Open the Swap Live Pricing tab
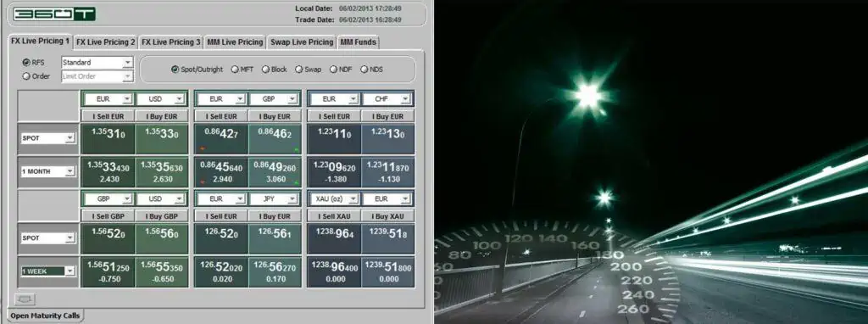Screen dimensions: 868x324 [302, 42]
